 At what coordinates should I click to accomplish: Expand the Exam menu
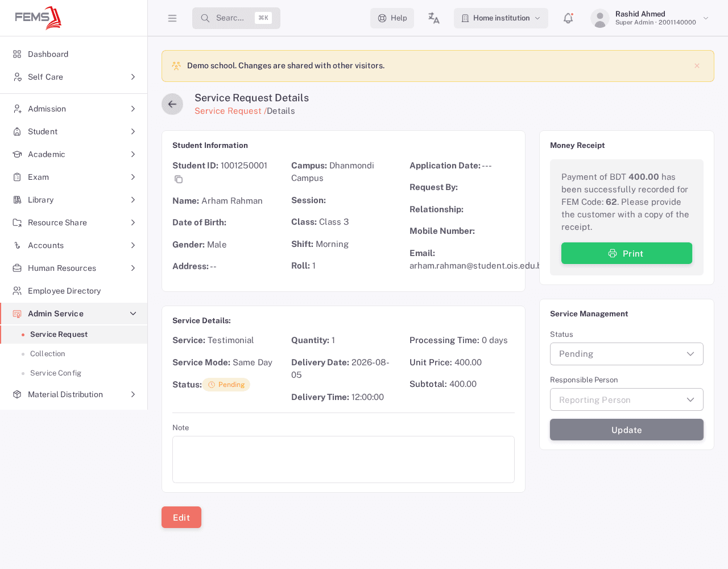(74, 177)
